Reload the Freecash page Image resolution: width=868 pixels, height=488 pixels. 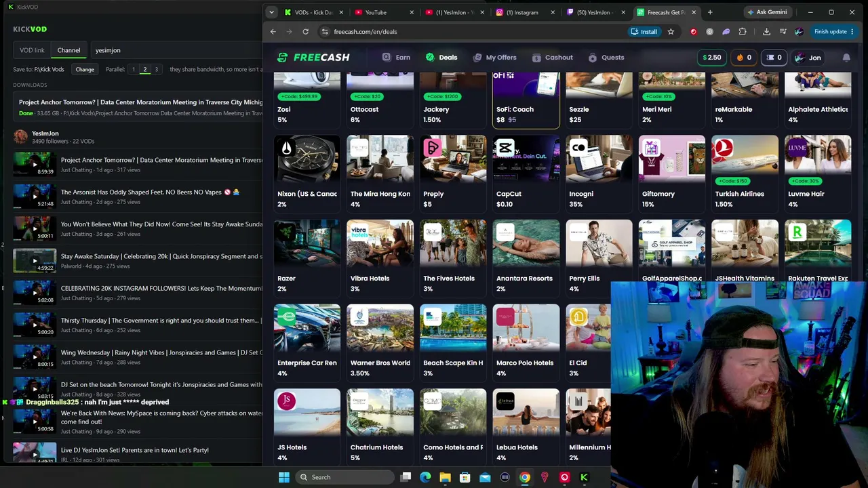click(305, 31)
